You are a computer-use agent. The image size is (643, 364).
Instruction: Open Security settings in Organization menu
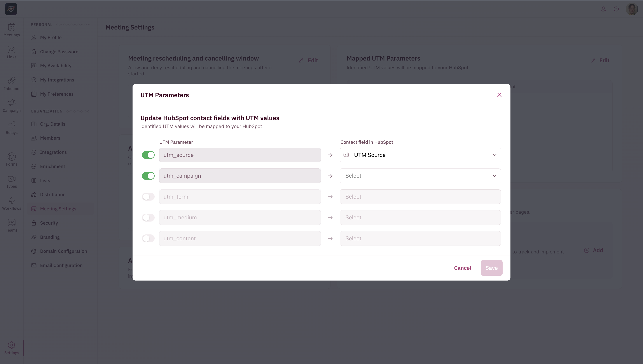click(x=49, y=223)
